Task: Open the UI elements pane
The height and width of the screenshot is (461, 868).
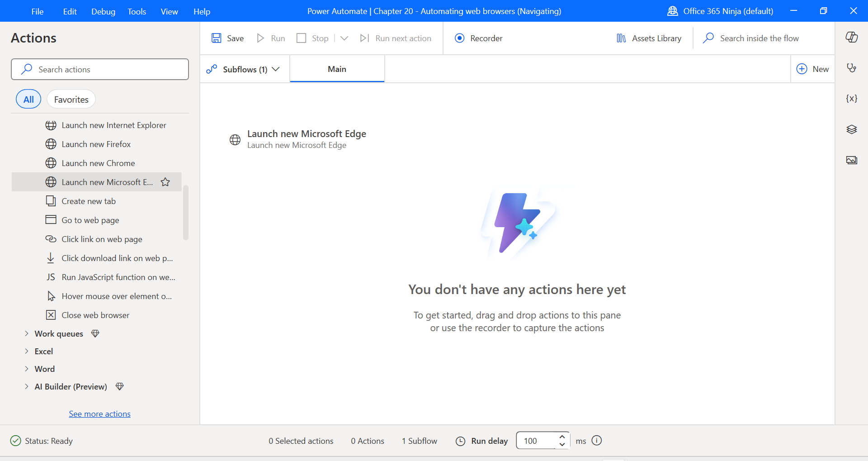Action: tap(852, 129)
